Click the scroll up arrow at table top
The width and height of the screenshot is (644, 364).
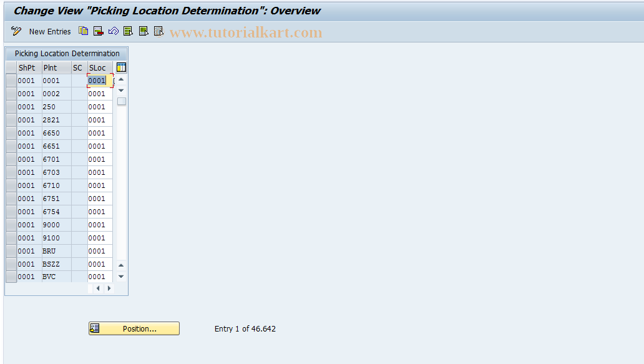[x=121, y=79]
